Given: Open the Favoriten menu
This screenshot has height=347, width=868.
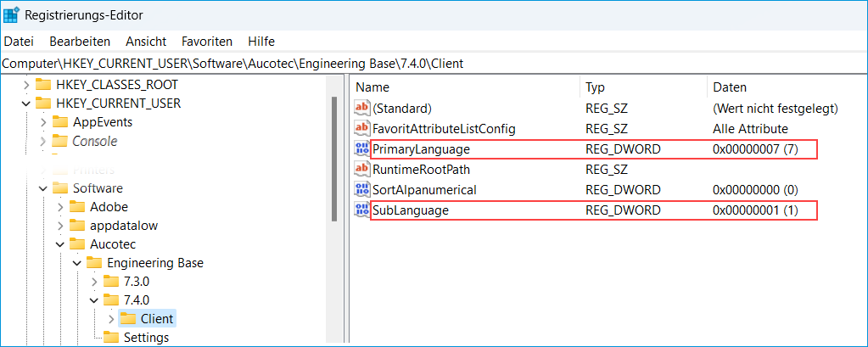Looking at the screenshot, I should coord(207,42).
